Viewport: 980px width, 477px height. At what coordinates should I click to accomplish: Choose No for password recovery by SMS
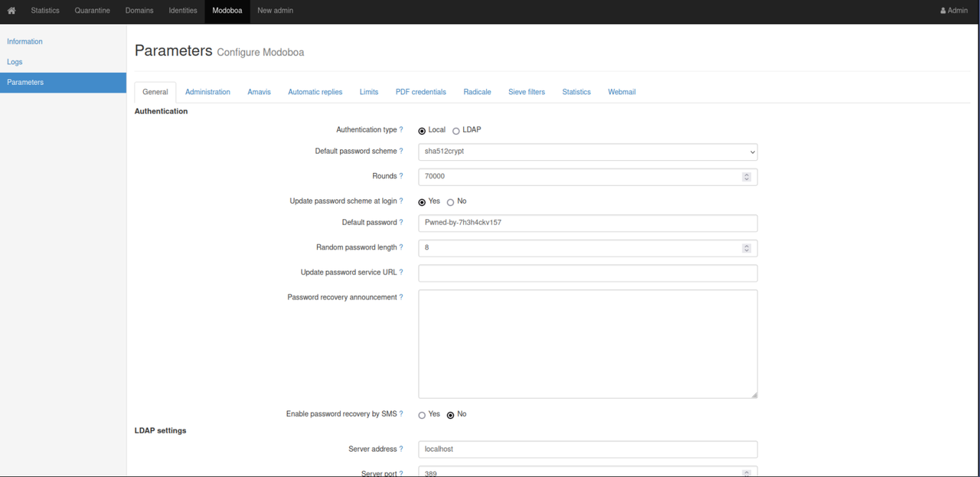coord(450,415)
